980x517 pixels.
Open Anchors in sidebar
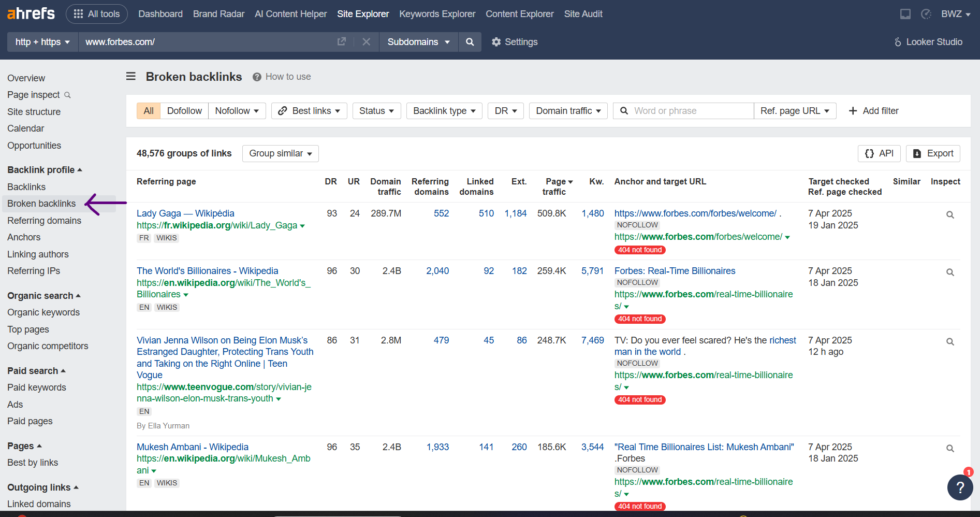point(24,237)
